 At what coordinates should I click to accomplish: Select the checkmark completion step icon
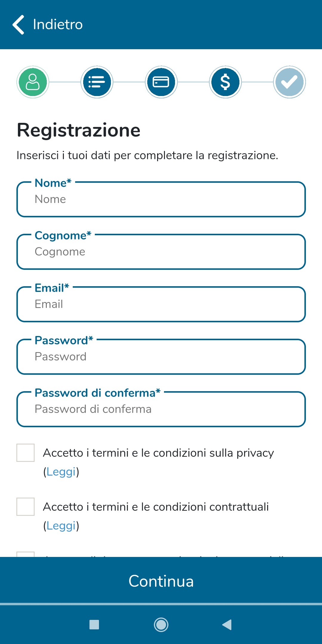coord(290,82)
